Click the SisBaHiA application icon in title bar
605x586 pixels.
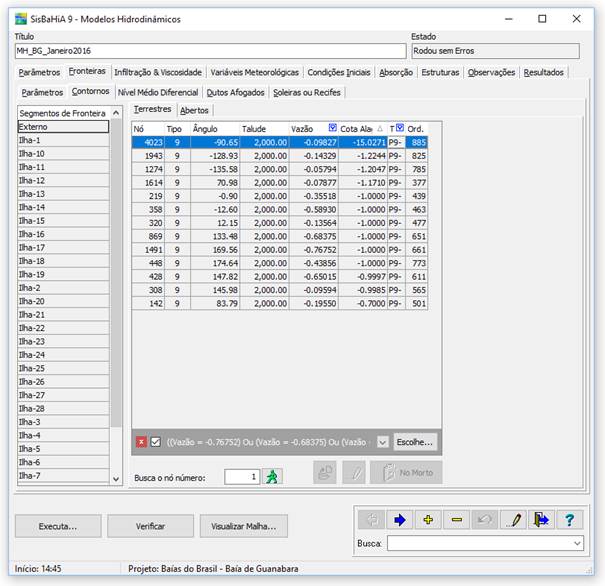click(21, 19)
